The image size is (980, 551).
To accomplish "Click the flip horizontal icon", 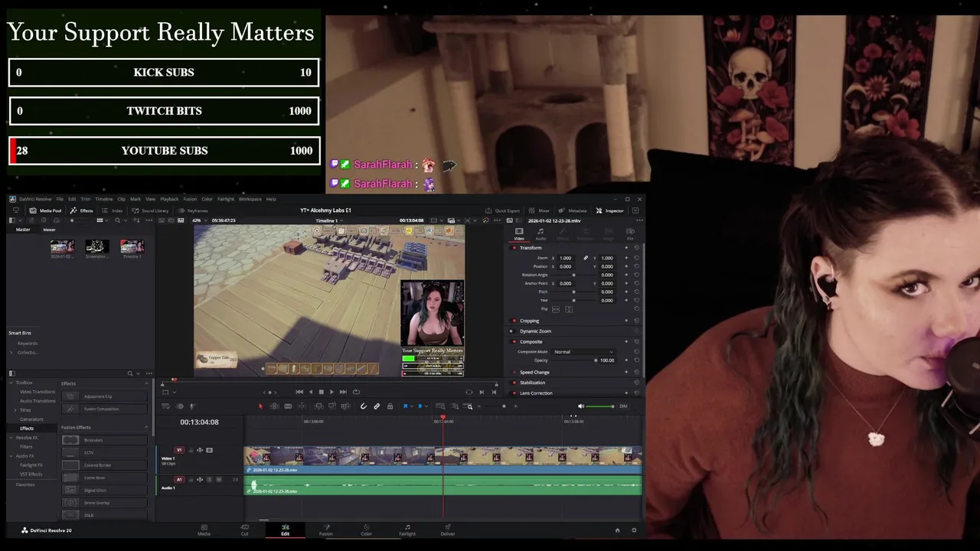I will coord(556,309).
